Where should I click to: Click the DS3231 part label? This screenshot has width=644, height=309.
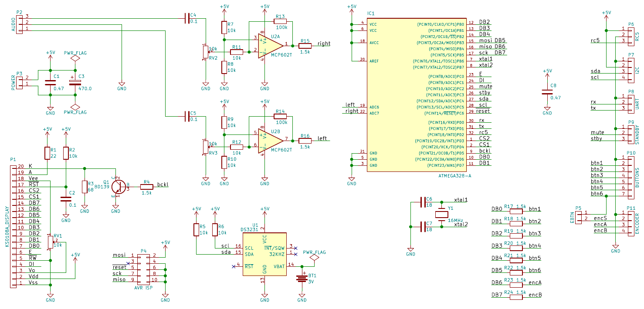tap(250, 230)
